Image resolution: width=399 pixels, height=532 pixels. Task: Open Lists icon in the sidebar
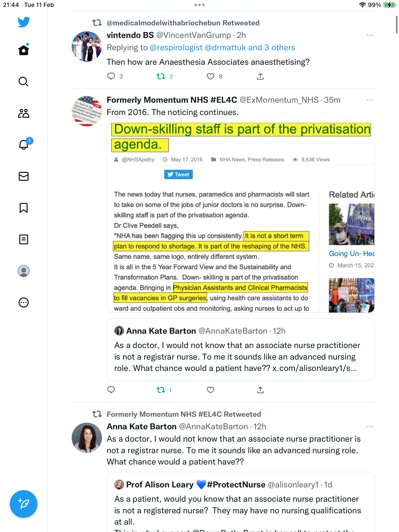pyautogui.click(x=24, y=239)
